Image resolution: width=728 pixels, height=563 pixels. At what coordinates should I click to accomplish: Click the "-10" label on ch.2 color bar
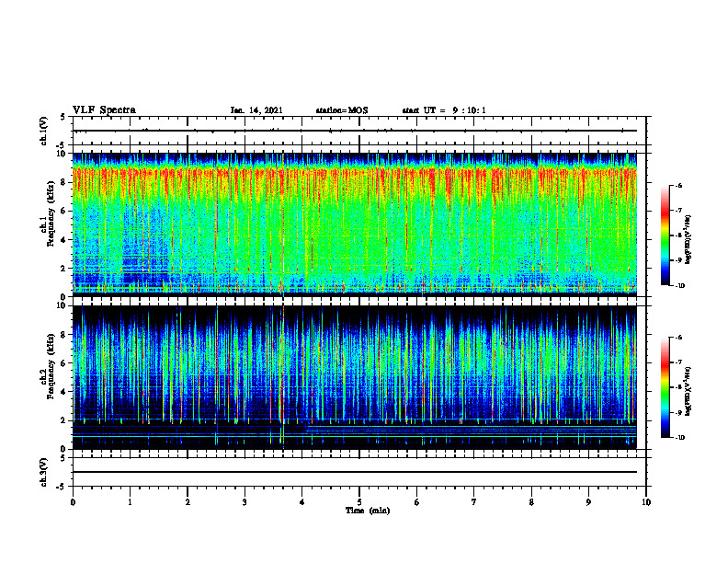(x=679, y=438)
